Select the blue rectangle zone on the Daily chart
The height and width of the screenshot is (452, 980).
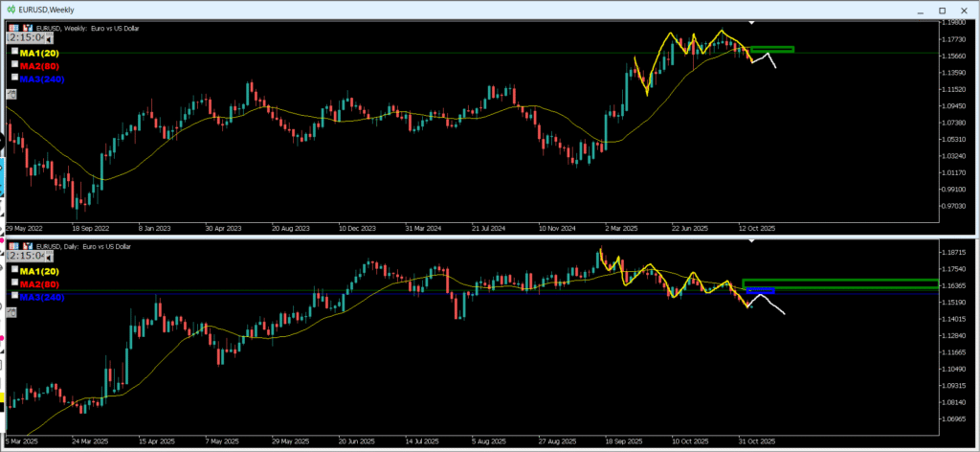point(760,290)
